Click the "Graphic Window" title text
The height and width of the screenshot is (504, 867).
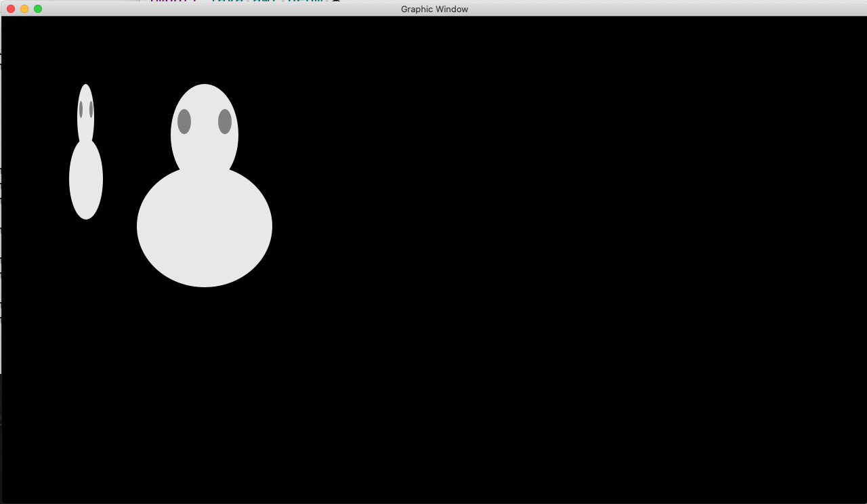click(x=434, y=9)
